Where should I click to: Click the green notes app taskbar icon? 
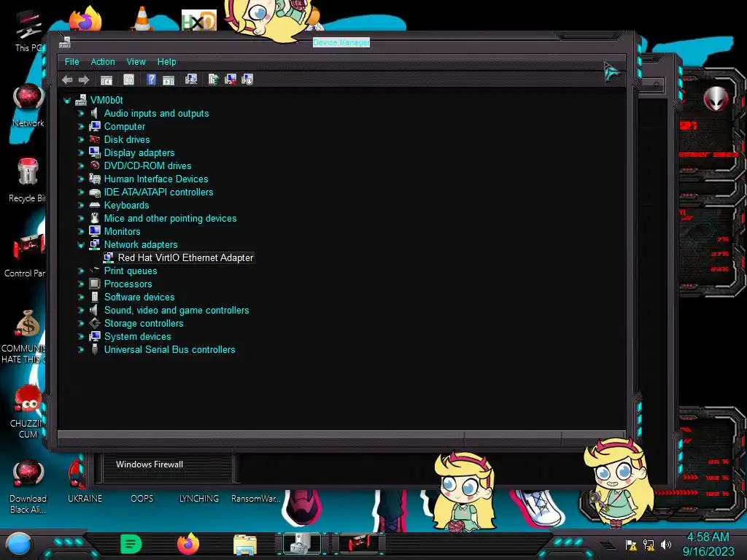(x=131, y=544)
